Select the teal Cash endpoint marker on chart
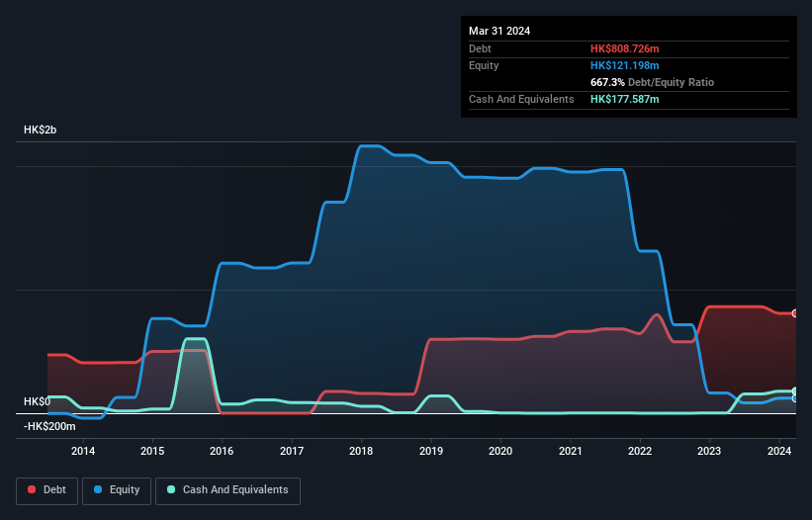 [795, 391]
